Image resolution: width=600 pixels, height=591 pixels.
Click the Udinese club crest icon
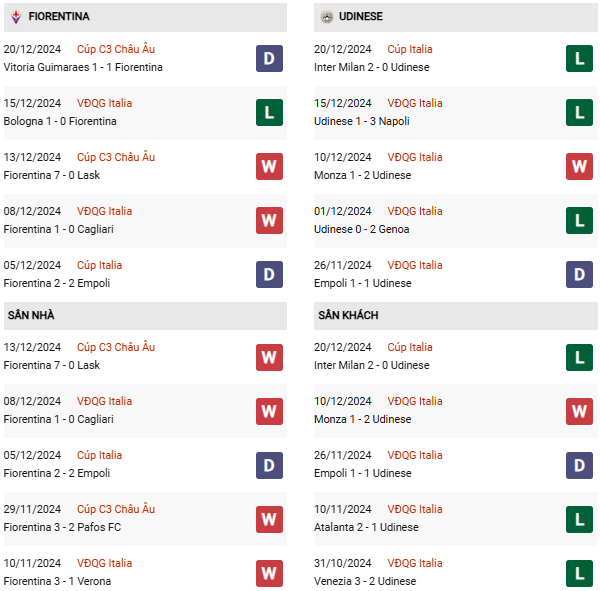tap(327, 17)
